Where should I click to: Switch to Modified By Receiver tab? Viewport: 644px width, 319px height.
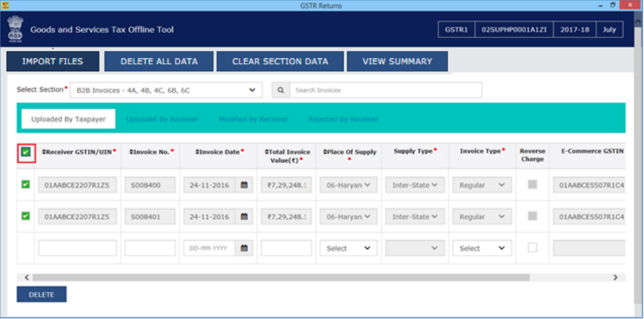coord(253,119)
